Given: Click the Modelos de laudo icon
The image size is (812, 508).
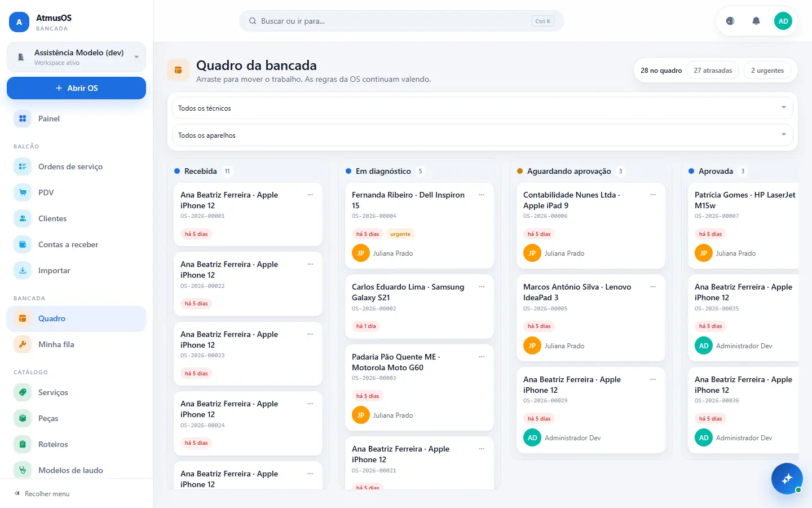Looking at the screenshot, I should 23,470.
